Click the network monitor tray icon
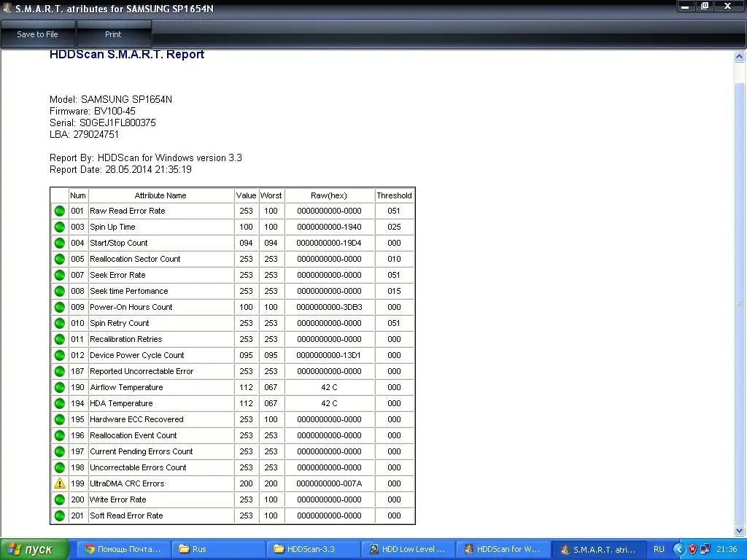 [x=705, y=549]
